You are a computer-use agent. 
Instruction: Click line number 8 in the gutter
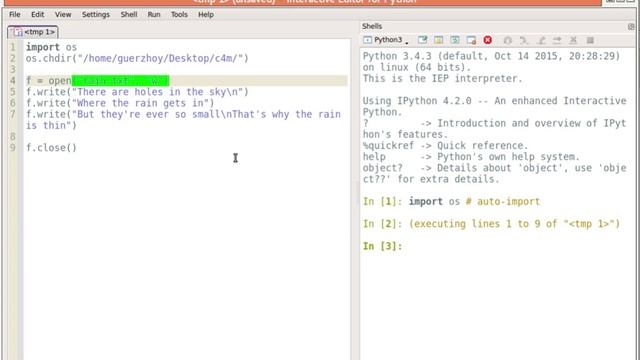[x=13, y=137]
